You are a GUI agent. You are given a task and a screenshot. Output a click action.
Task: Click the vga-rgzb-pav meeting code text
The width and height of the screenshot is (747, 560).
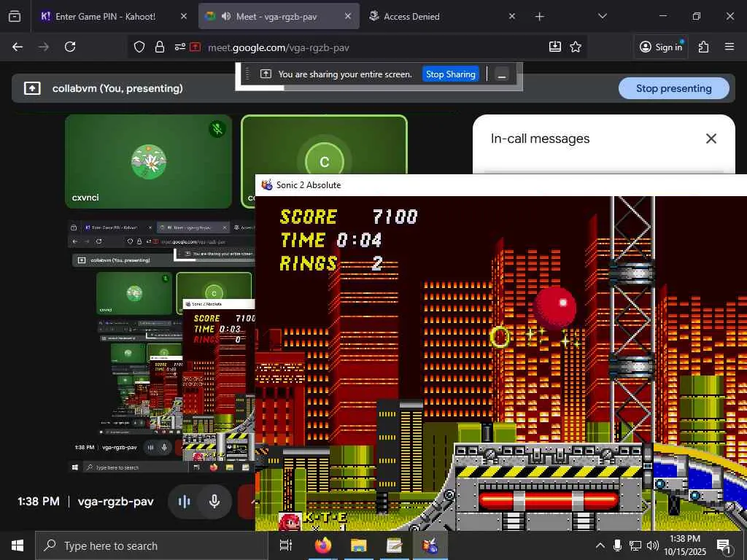point(116,502)
